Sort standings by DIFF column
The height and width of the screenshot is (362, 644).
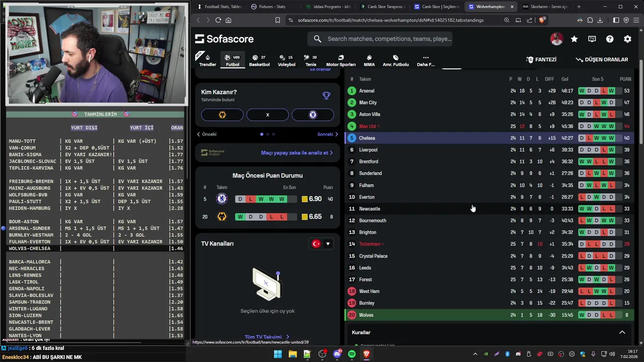pyautogui.click(x=549, y=79)
